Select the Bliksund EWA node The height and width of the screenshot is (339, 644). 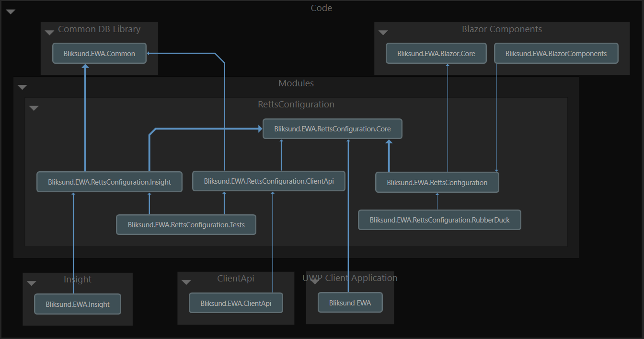(x=350, y=303)
